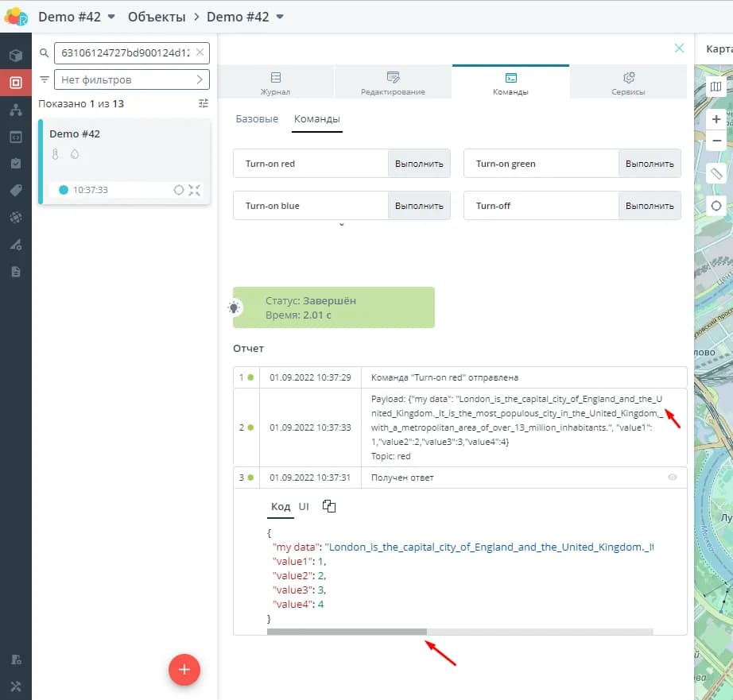Click the price tag sidebar icon
Screen dimensions: 733x700
click(x=15, y=190)
